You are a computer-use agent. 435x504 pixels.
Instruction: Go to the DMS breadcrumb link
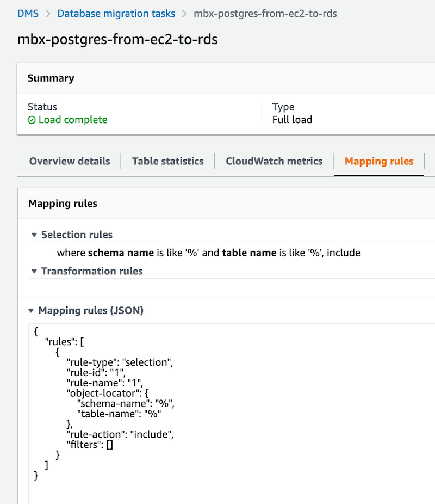(x=28, y=13)
